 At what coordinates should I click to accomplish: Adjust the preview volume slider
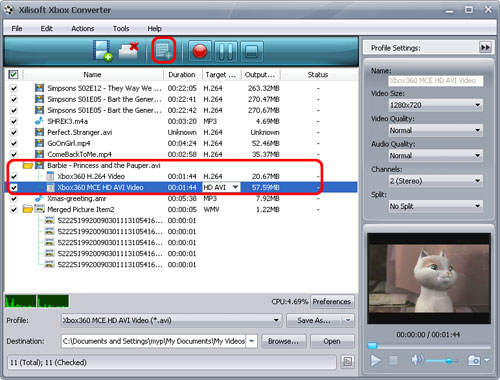[x=441, y=361]
